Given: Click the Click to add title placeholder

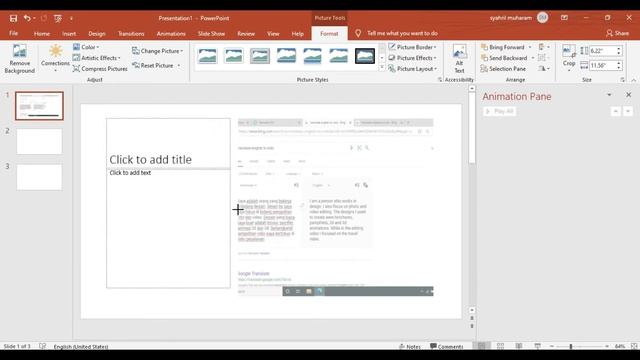Looking at the screenshot, I should pos(168,143).
